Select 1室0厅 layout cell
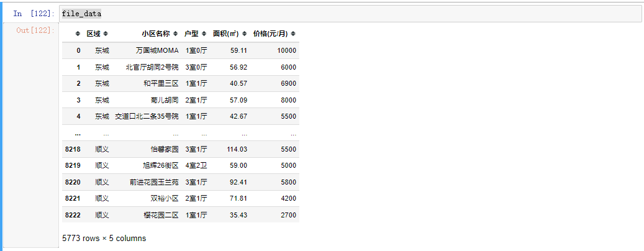 (196, 50)
